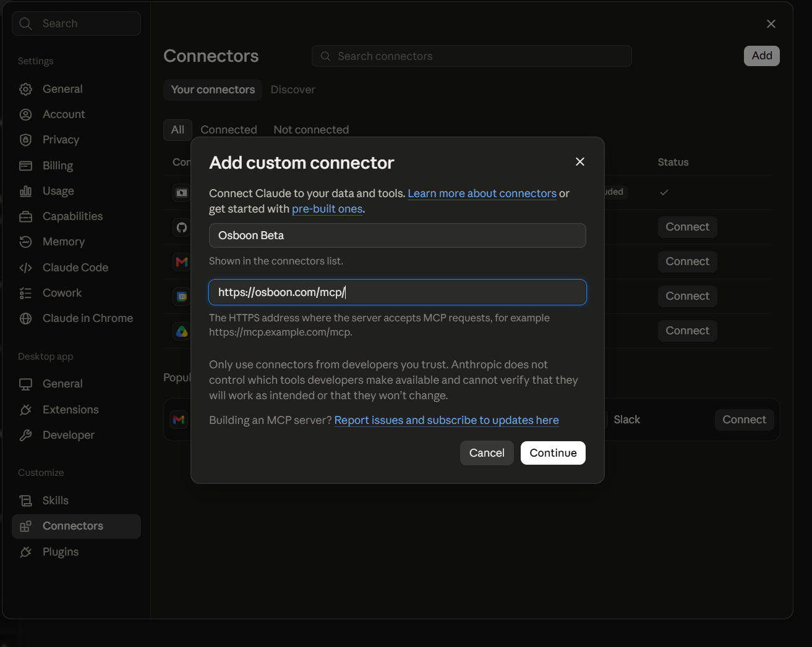Open Claude Code settings page
This screenshot has height=647, width=812.
pos(76,268)
